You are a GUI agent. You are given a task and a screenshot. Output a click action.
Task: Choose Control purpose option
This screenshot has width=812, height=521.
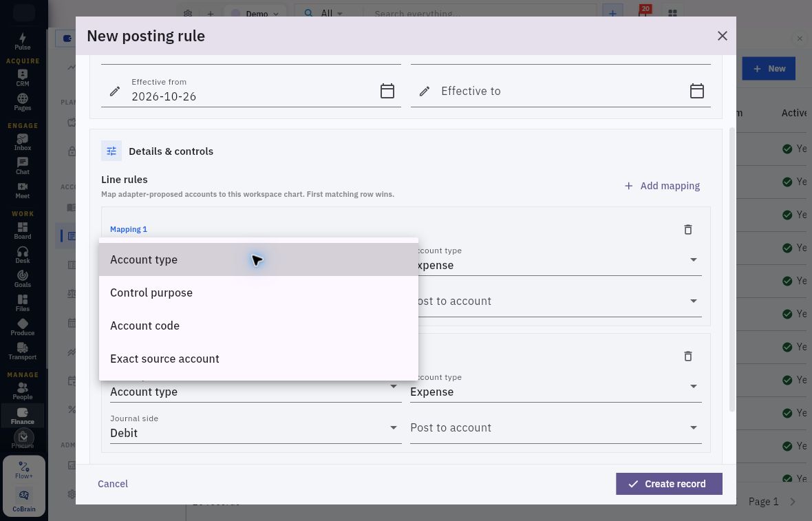[x=259, y=293]
